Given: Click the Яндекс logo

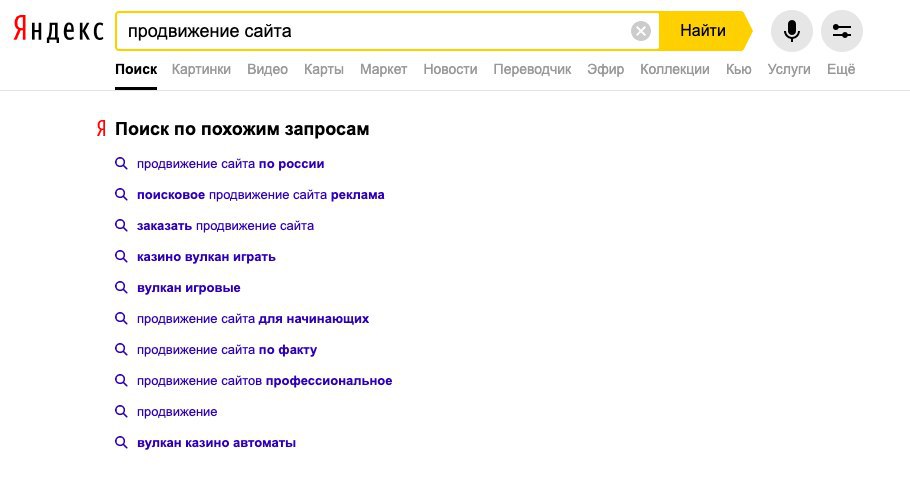Looking at the screenshot, I should (59, 30).
